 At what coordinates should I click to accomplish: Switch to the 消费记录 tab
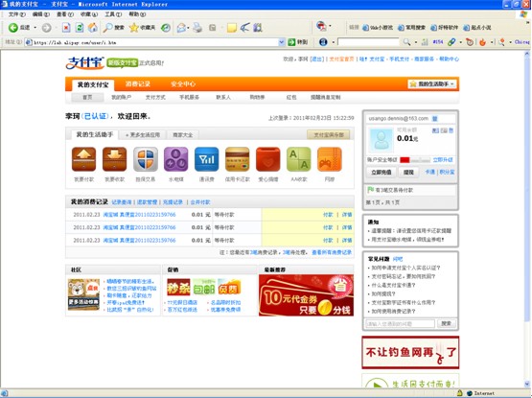pos(138,83)
